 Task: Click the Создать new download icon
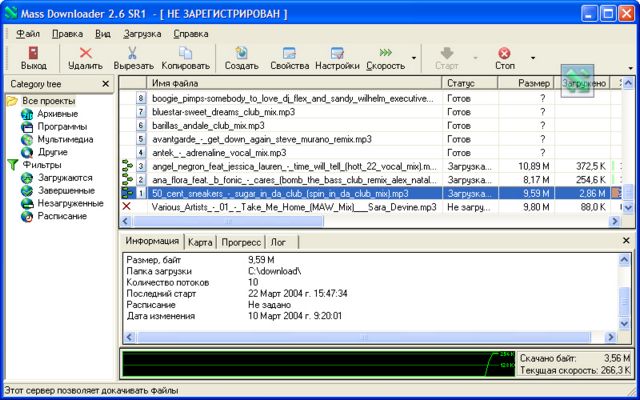(x=242, y=53)
